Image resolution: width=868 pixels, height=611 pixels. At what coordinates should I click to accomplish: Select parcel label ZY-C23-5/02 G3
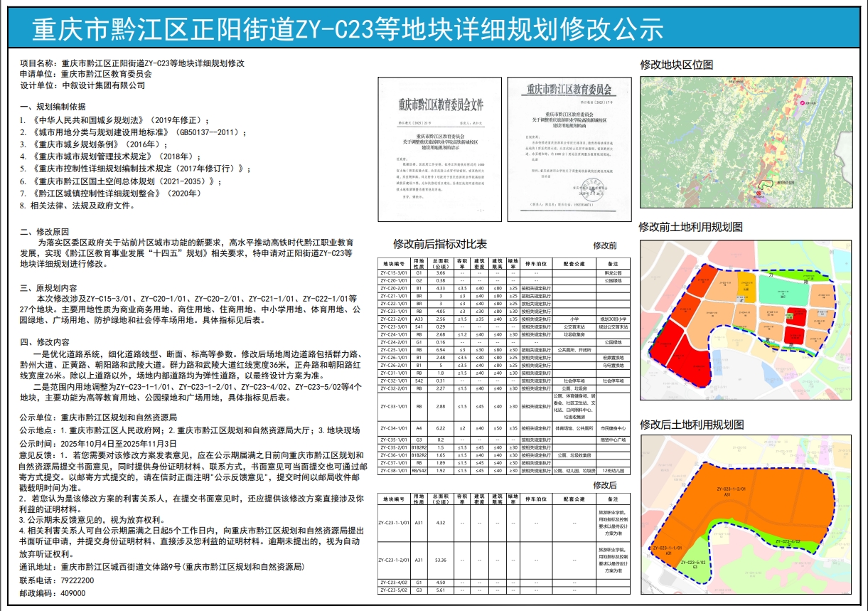[x=693, y=563]
